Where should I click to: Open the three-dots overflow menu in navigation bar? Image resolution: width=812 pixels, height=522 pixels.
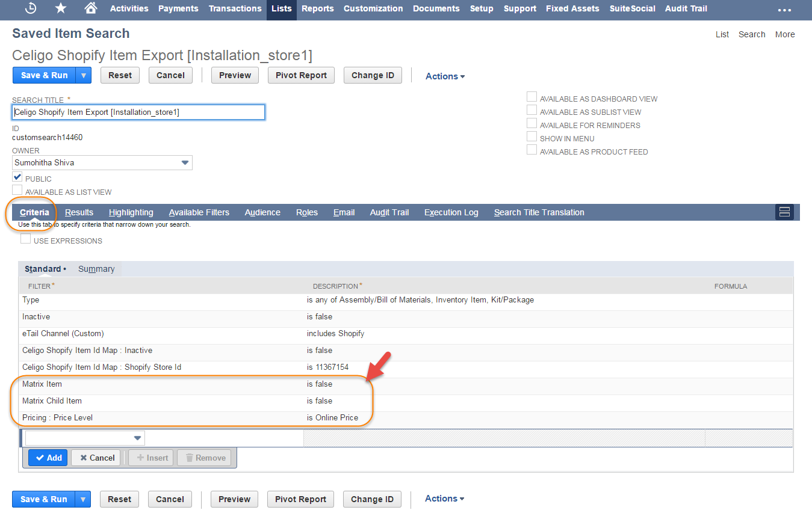[784, 10]
